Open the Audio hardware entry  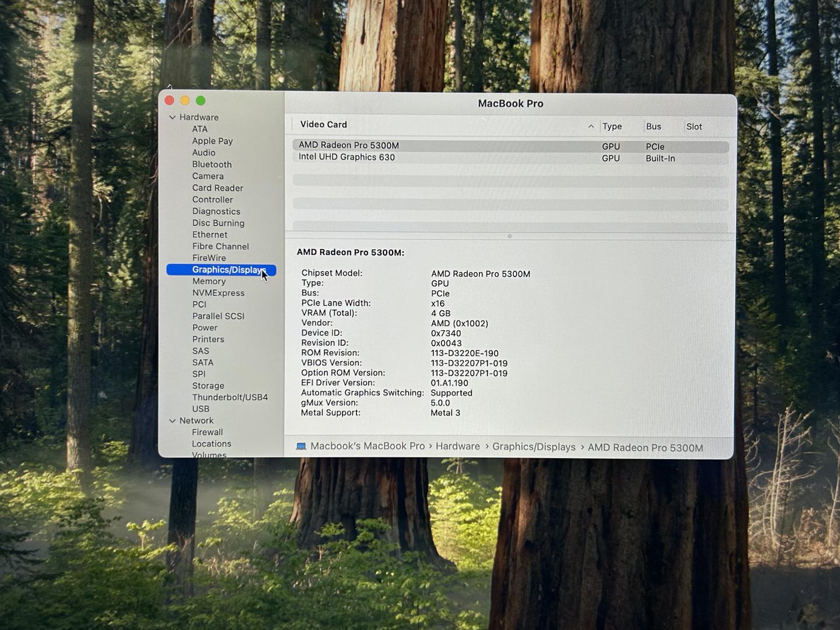pyautogui.click(x=204, y=152)
